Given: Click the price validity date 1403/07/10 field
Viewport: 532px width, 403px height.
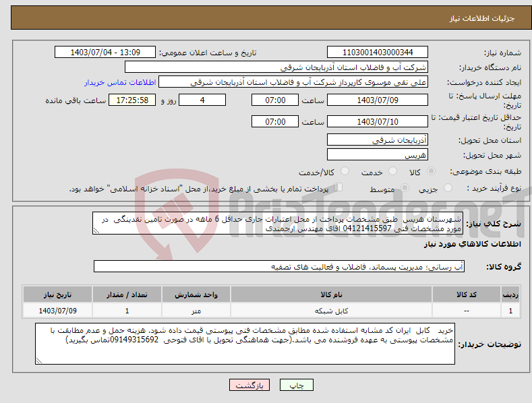Looking at the screenshot, I should 378,121.
